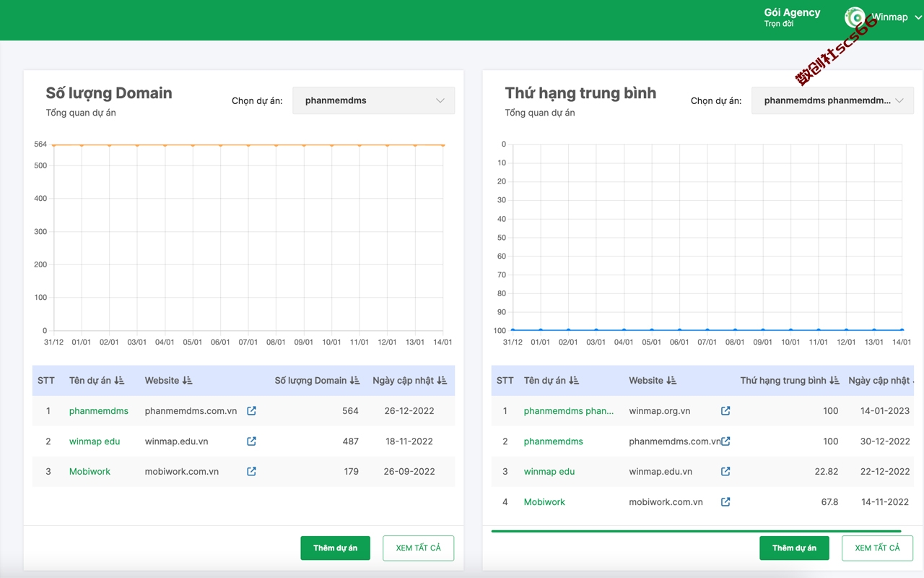The width and height of the screenshot is (924, 578).
Task: Open phanmemdms phan... project in ranking table
Action: 569,410
